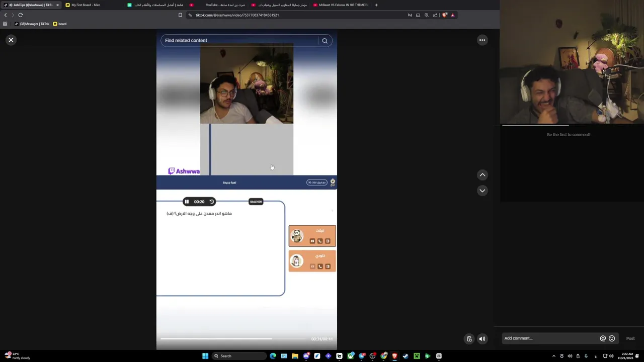Close the TikTok video viewer with X
Viewport: 644px width, 362px height.
point(11,40)
